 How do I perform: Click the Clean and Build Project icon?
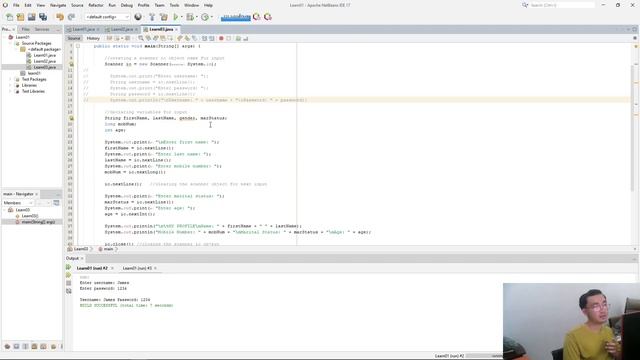pyautogui.click(x=164, y=17)
